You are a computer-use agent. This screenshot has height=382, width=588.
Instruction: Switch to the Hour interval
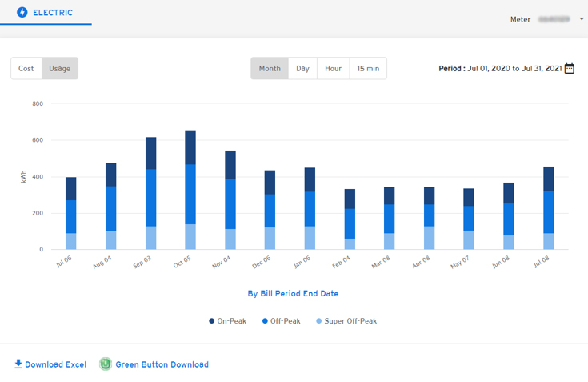(x=334, y=69)
